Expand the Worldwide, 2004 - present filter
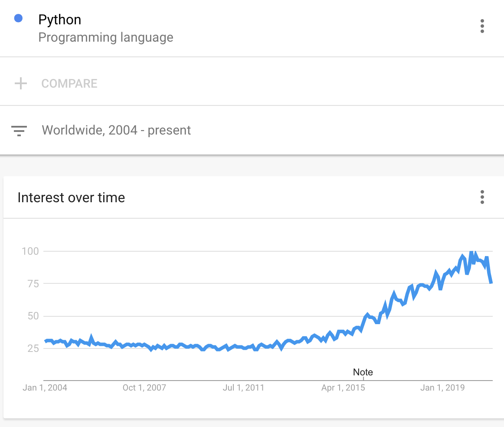Viewport: 504px width, 427px height. pos(116,130)
